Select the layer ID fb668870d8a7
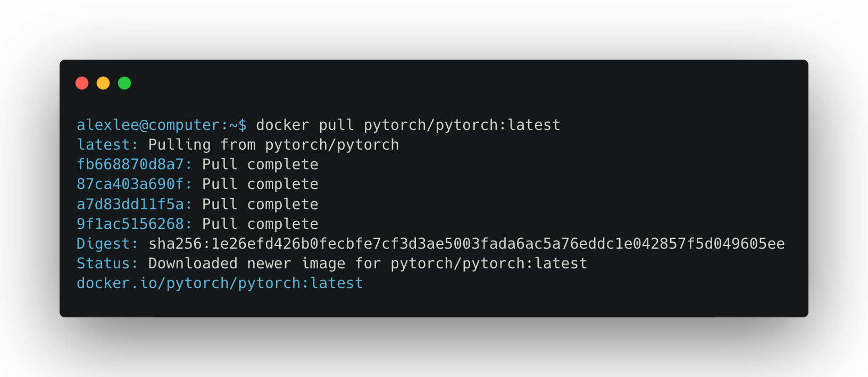Image resolution: width=868 pixels, height=377 pixels. tap(130, 164)
